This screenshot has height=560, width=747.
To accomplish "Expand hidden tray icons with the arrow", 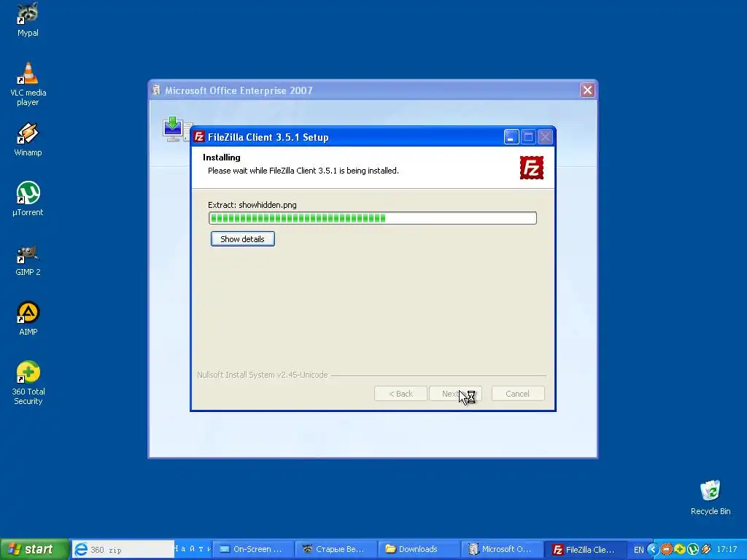I will pos(653,550).
